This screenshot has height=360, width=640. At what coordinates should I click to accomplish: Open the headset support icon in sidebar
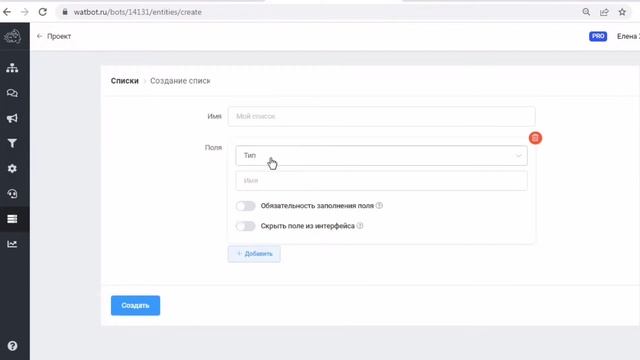pyautogui.click(x=12, y=194)
